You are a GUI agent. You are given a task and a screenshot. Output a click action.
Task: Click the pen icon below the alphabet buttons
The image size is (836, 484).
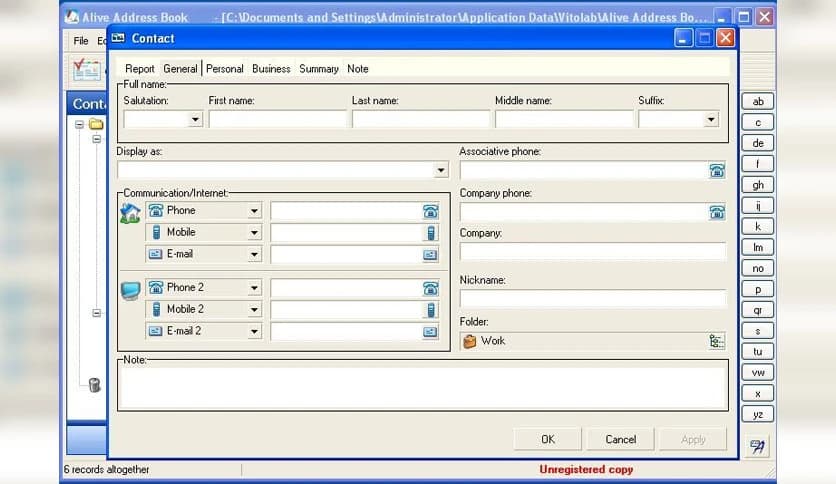point(757,446)
